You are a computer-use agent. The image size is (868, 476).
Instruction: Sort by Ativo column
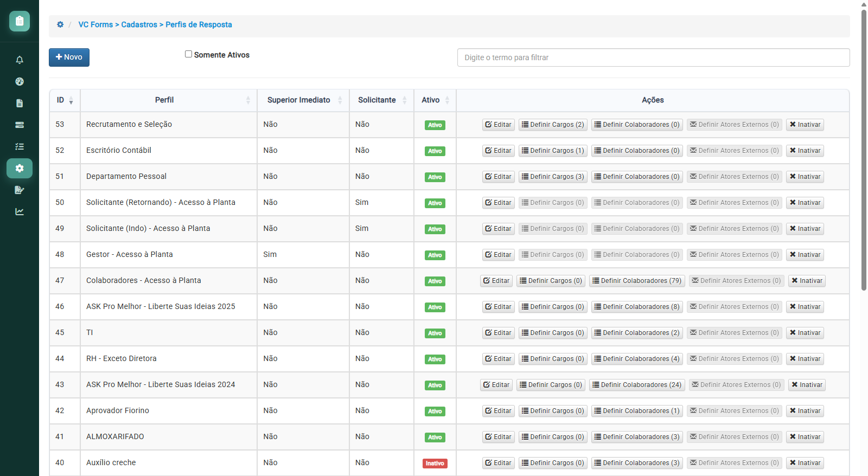435,100
